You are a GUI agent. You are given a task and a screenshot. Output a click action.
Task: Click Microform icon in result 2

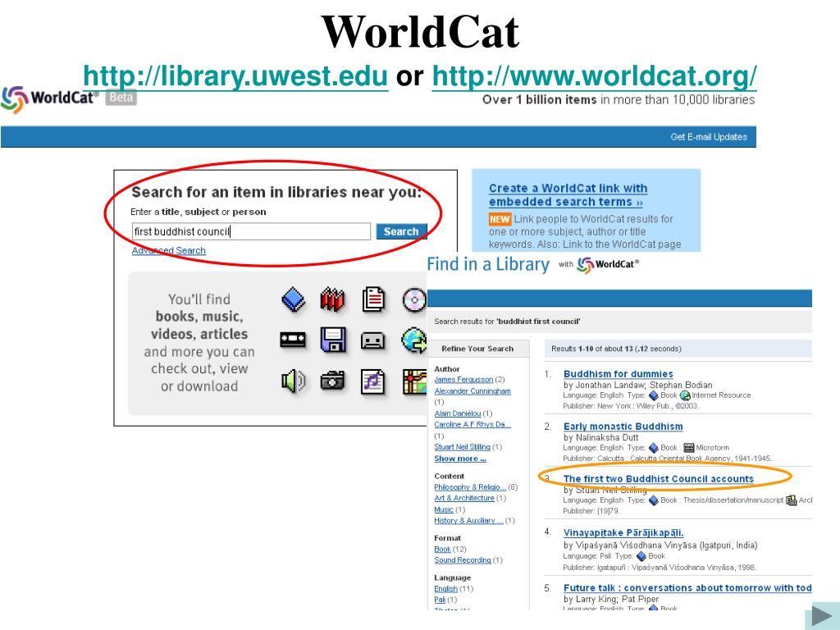click(689, 448)
